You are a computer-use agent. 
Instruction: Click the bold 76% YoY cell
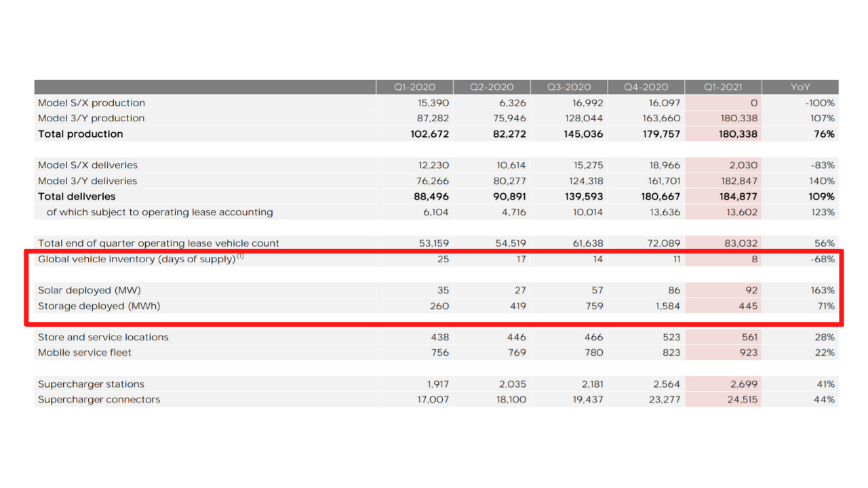pyautogui.click(x=825, y=134)
